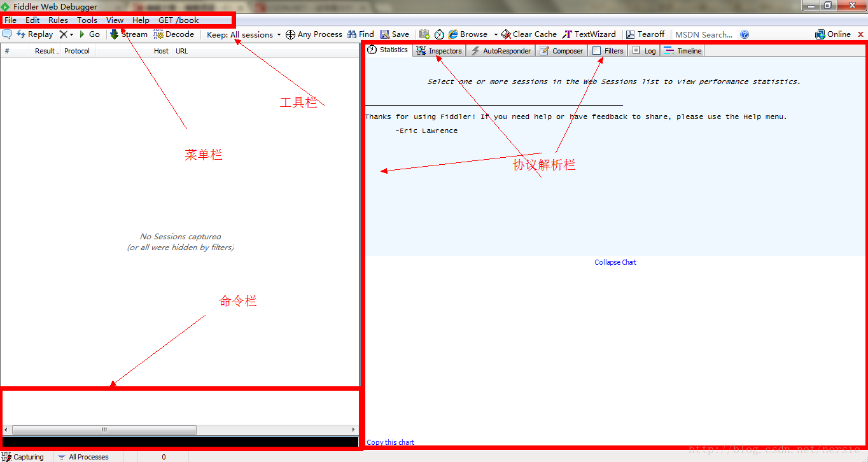Viewport: 868px width, 462px height.
Task: Sort by Protocol column header
Action: click(78, 51)
